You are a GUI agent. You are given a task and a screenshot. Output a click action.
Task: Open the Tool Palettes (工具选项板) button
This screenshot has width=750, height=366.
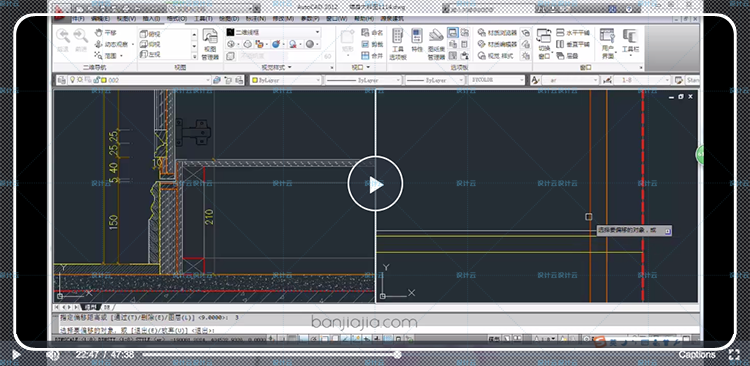click(x=397, y=44)
